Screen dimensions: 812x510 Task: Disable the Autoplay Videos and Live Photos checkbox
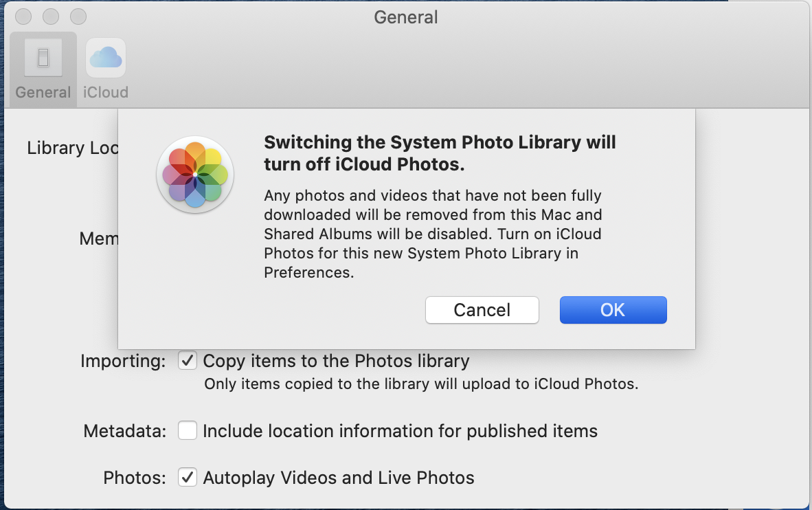[x=188, y=478]
